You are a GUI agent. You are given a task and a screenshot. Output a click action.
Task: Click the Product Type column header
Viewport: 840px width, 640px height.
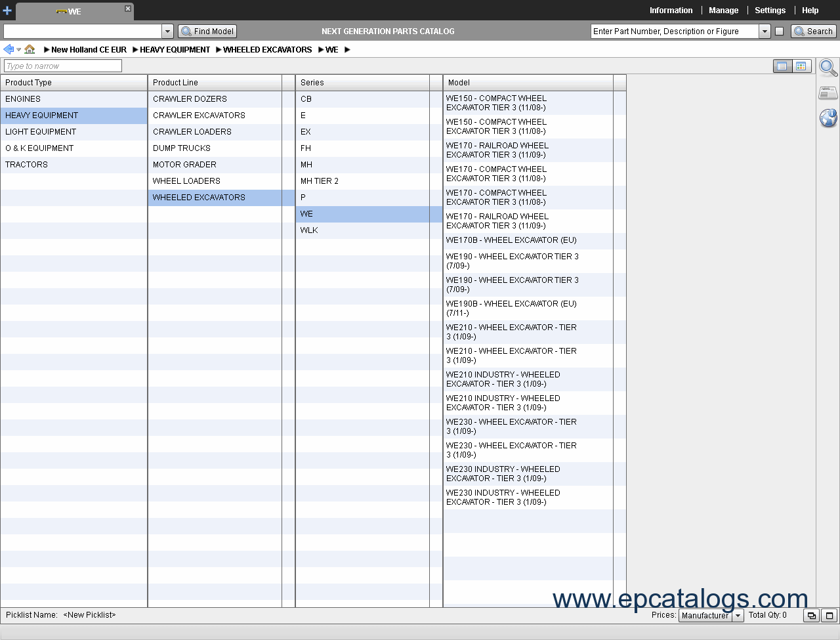(x=73, y=83)
